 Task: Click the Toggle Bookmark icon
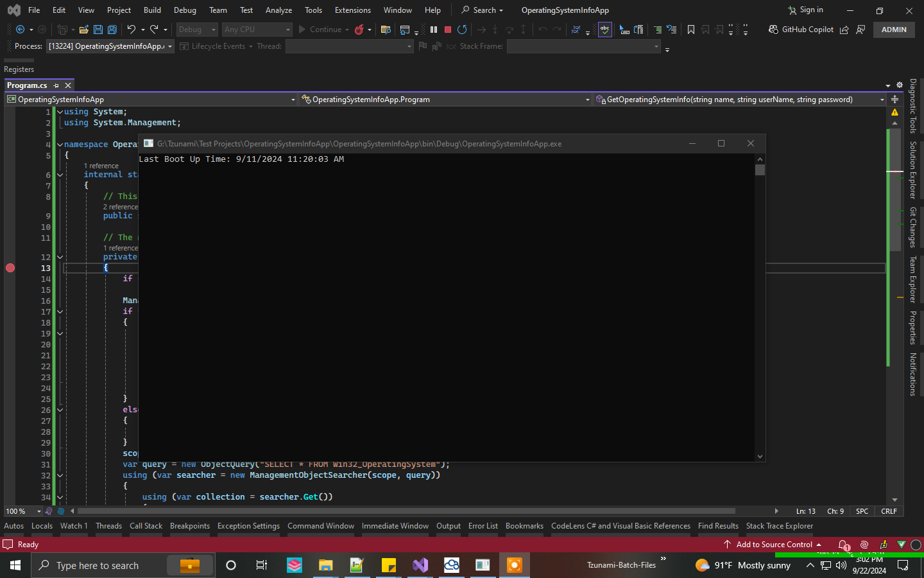pos(690,30)
